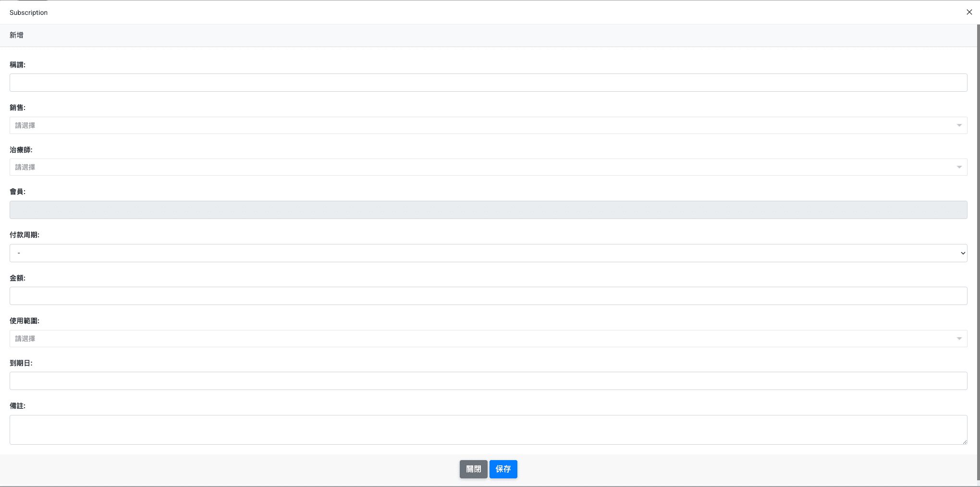980x487 pixels.
Task: Click the X icon in the dialog header
Action: pos(968,12)
